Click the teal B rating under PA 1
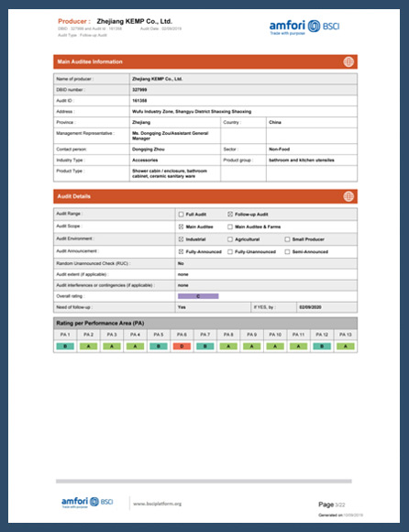 65,347
